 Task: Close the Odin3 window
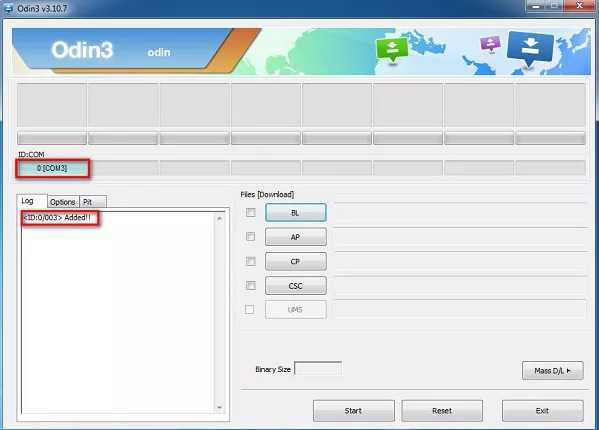(x=580, y=6)
